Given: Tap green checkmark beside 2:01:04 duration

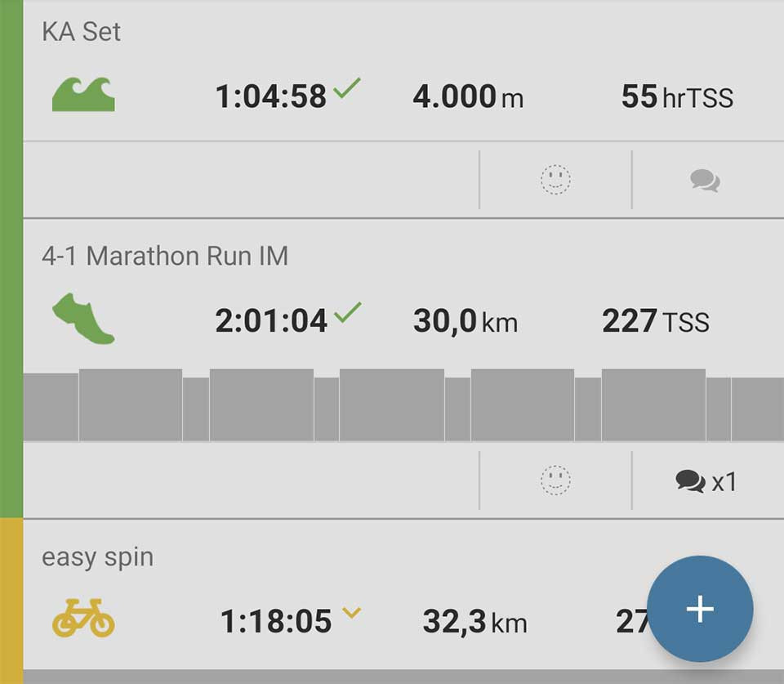Looking at the screenshot, I should (348, 312).
